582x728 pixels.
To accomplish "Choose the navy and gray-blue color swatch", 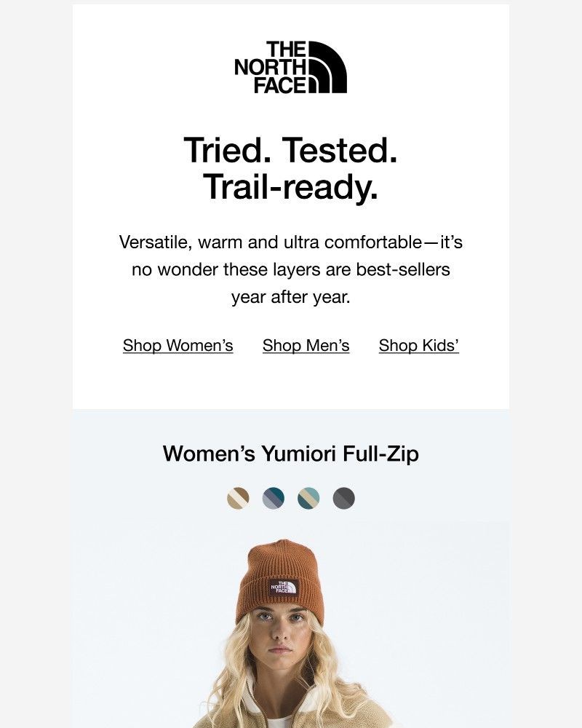I will 274,498.
